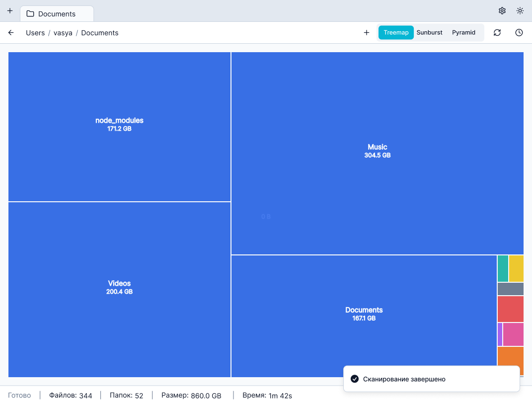Viewport: 532px width, 404px height.
Task: Go back with the left arrow
Action: click(11, 33)
